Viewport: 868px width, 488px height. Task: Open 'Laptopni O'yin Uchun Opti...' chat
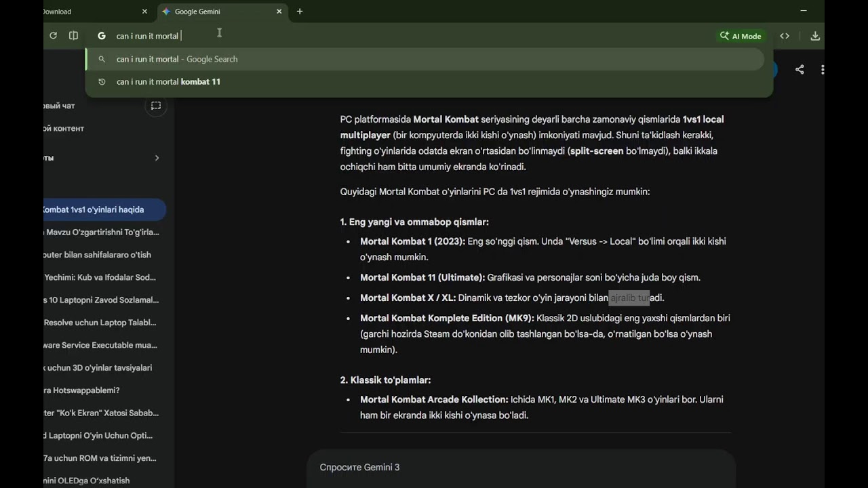point(104,436)
